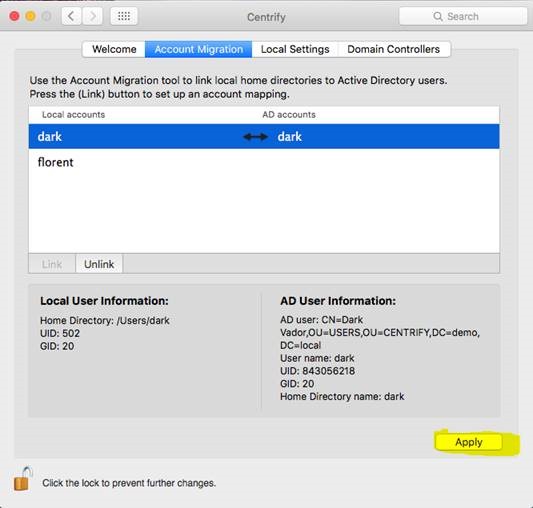The image size is (533, 508).
Task: Click the UID: 843056218 value
Action: click(x=317, y=371)
